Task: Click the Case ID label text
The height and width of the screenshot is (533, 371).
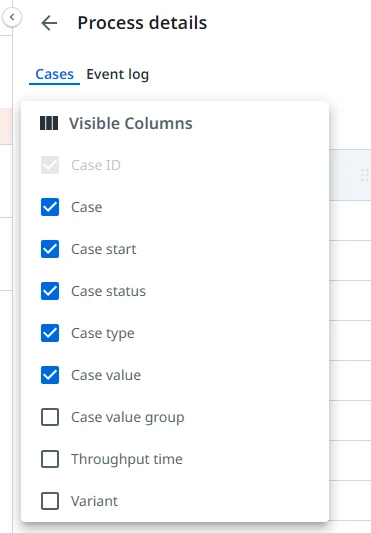Action: [96, 166]
